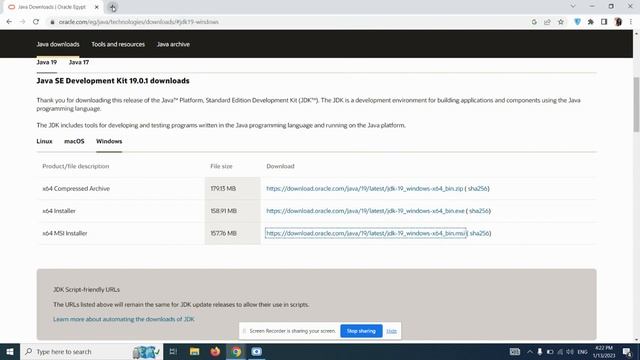Click the x64 MSI Installer description

[x=65, y=233]
